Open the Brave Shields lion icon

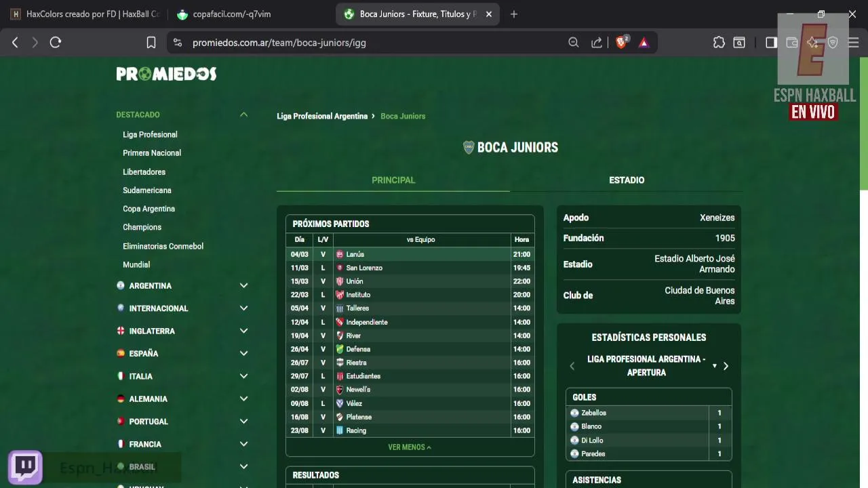[622, 42]
